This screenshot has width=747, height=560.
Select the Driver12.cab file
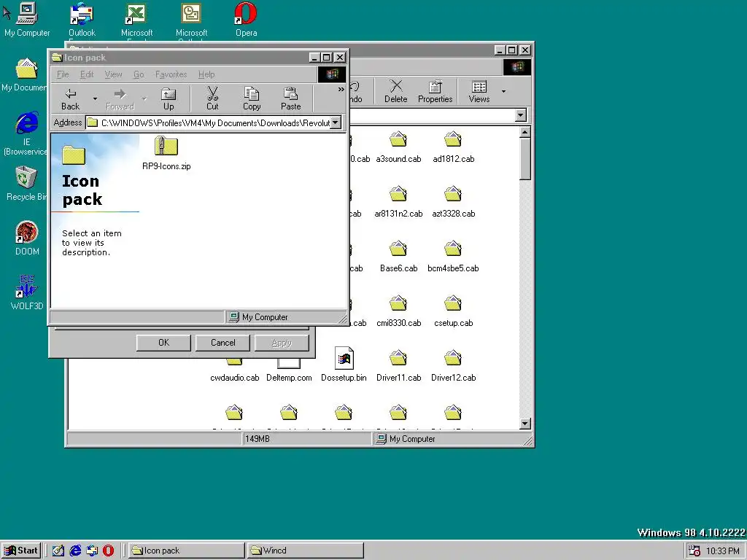(453, 366)
